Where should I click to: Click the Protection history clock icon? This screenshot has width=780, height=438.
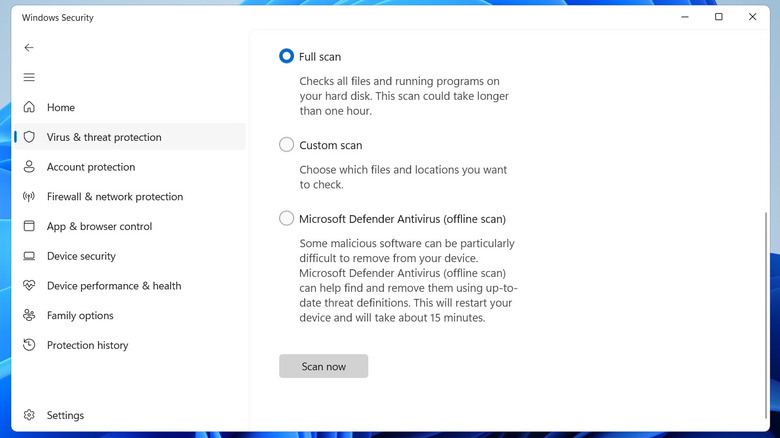coord(29,346)
